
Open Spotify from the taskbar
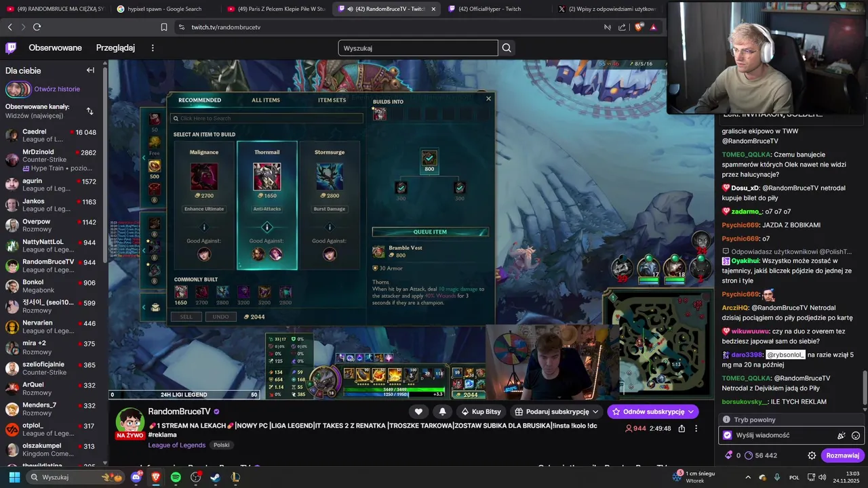tap(176, 477)
